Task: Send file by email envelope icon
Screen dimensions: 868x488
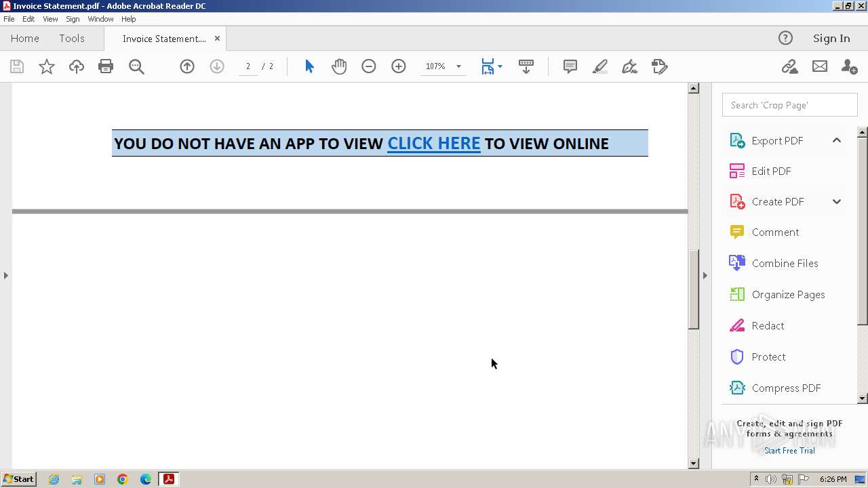Action: 820,66
